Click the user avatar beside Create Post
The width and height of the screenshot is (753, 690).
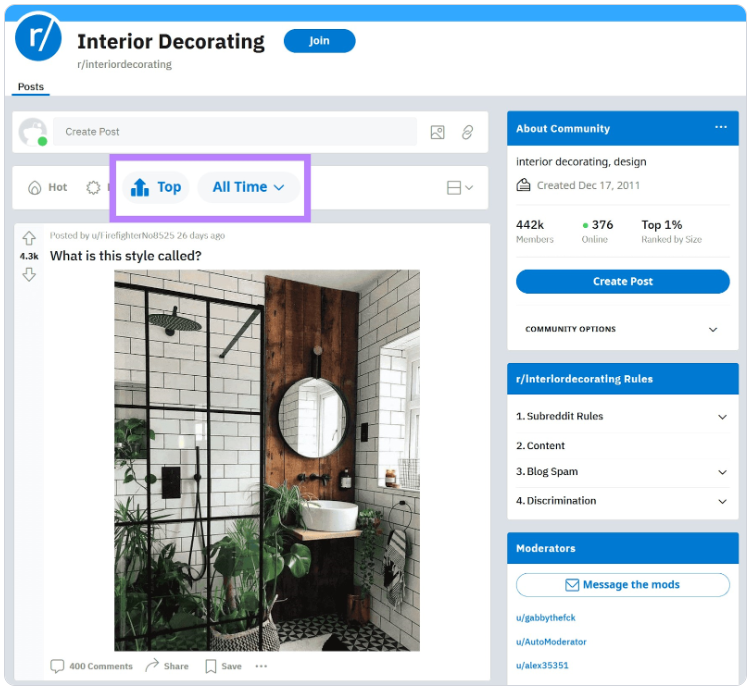click(x=33, y=132)
